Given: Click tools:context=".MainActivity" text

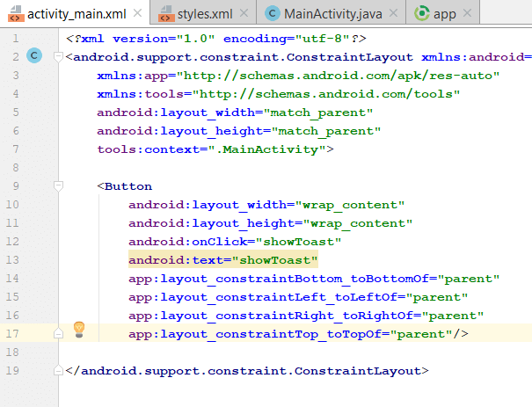Looking at the screenshot, I should point(215,149).
